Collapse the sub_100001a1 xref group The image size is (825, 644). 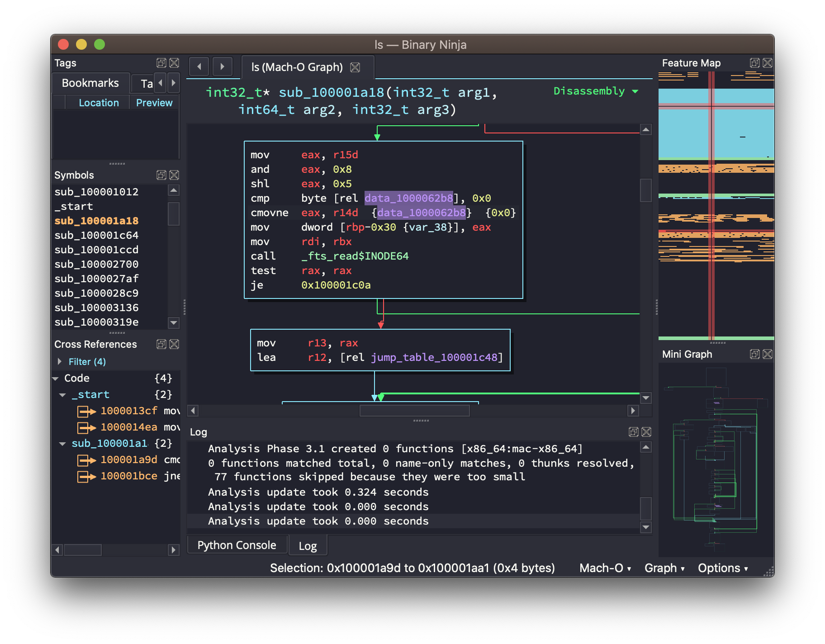pyautogui.click(x=63, y=444)
